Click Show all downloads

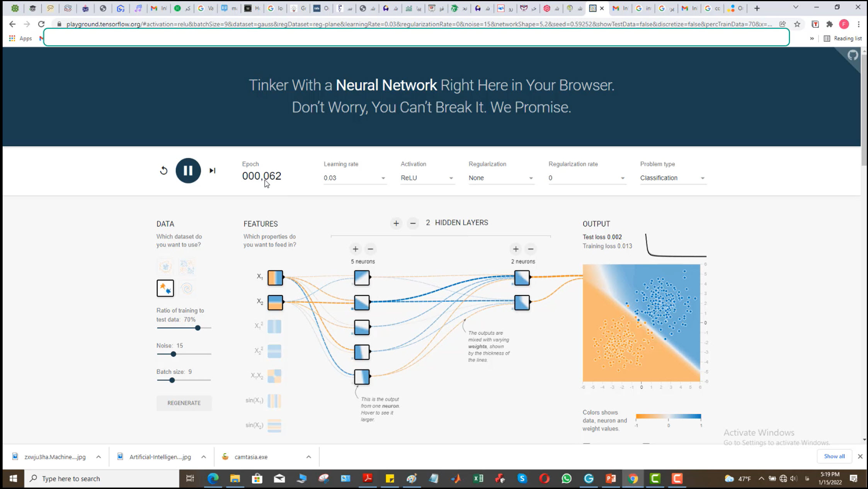[834, 456]
